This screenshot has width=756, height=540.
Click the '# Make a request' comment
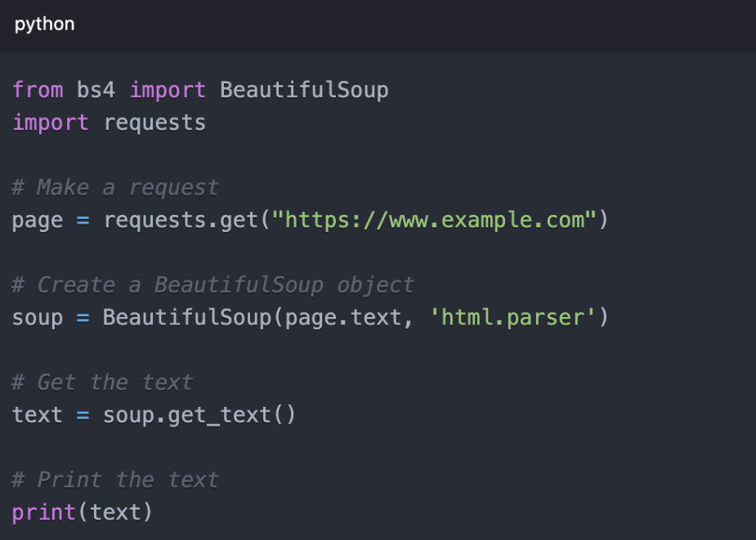(x=115, y=187)
